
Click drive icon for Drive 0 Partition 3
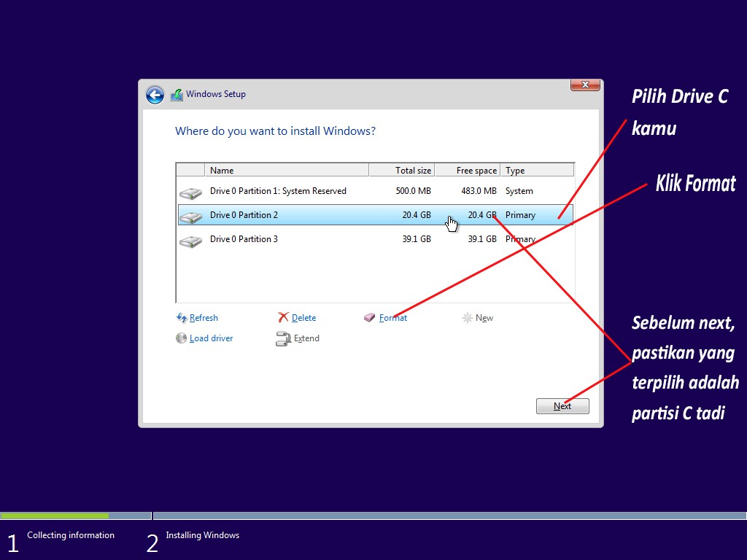coord(190,242)
